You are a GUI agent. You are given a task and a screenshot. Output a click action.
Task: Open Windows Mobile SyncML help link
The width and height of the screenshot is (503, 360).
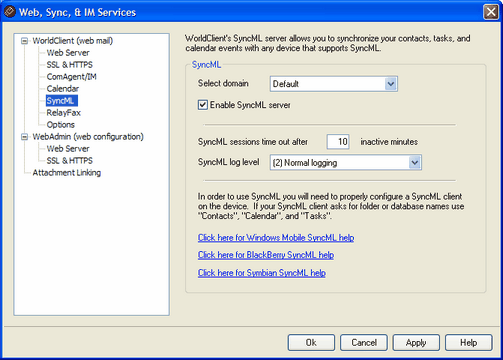coord(276,238)
